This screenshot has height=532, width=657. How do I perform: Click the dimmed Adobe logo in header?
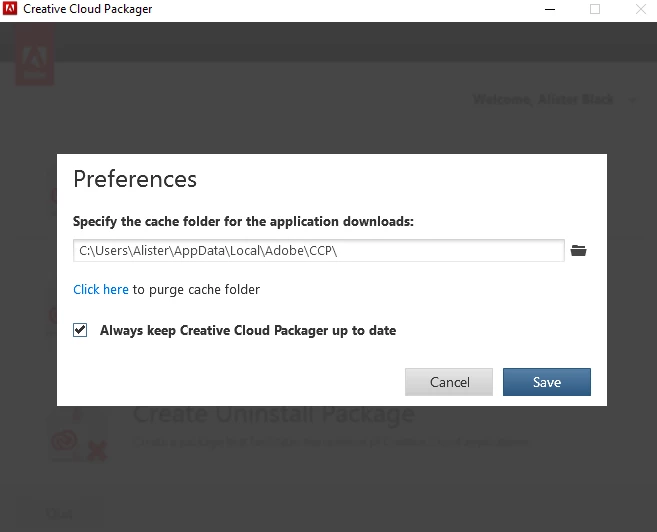click(35, 54)
